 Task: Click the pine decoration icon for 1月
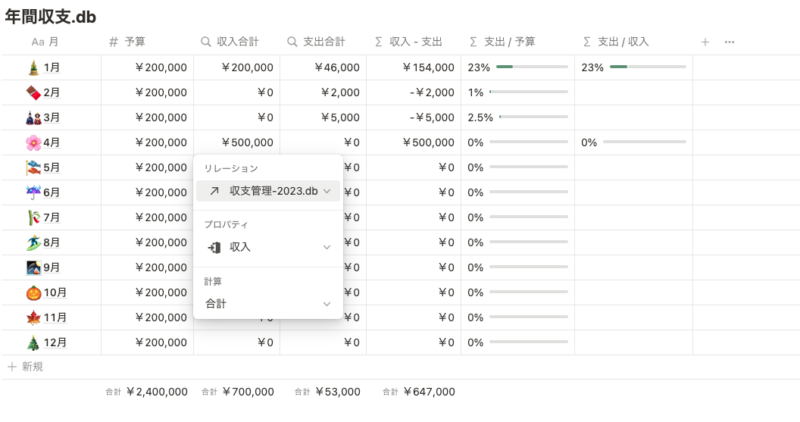pos(34,67)
